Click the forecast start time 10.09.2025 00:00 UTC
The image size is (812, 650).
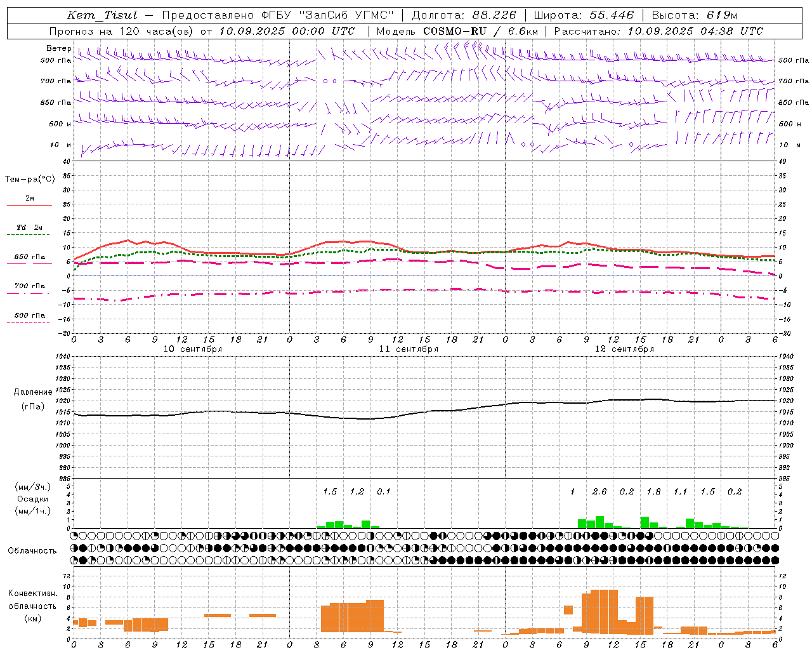(287, 31)
